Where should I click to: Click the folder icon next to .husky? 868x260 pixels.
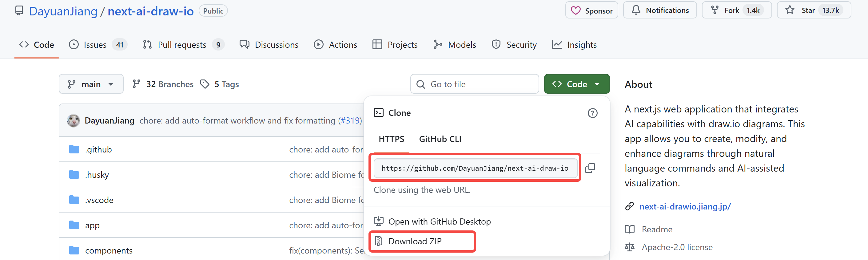[74, 175]
